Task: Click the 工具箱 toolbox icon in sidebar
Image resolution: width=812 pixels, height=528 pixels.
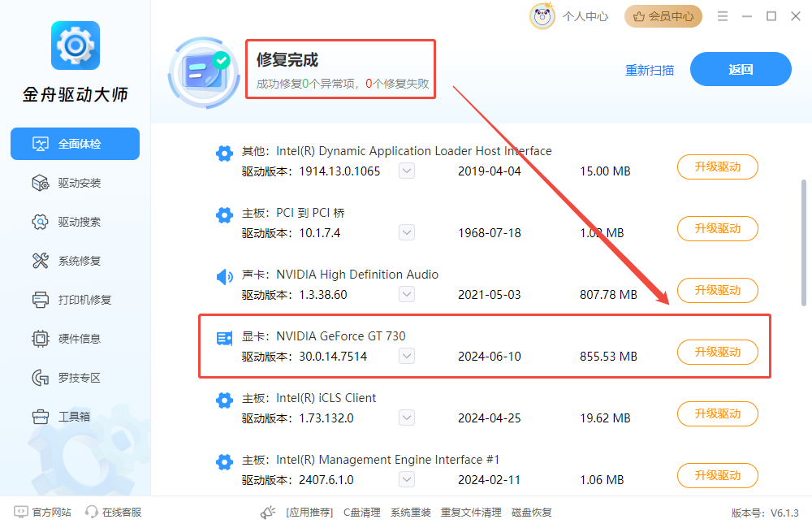Action: tap(41, 417)
